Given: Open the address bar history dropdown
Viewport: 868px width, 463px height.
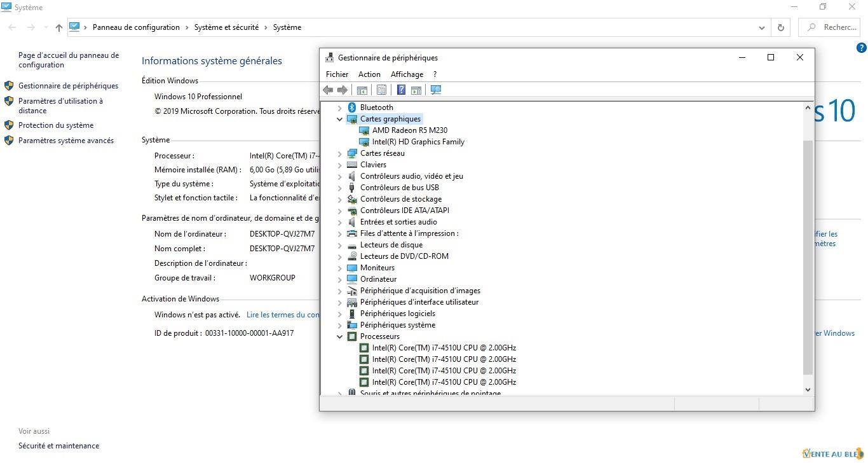Looking at the screenshot, I should pyautogui.click(x=762, y=27).
